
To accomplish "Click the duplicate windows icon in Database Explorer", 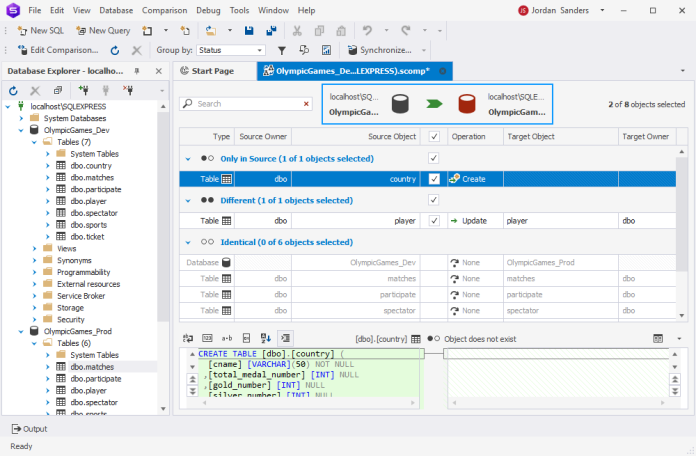I will click(x=58, y=91).
